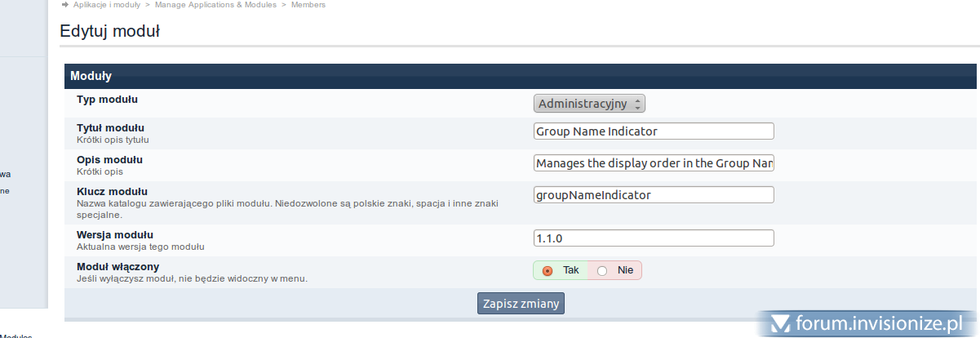Open the Aplikacje i moduły breadcrumb
This screenshot has width=980, height=338.
point(106,5)
